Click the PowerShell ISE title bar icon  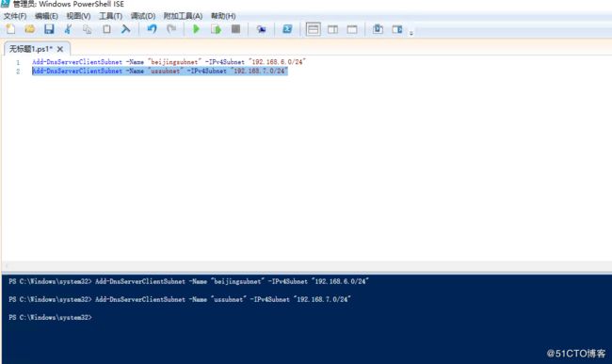(6, 4)
